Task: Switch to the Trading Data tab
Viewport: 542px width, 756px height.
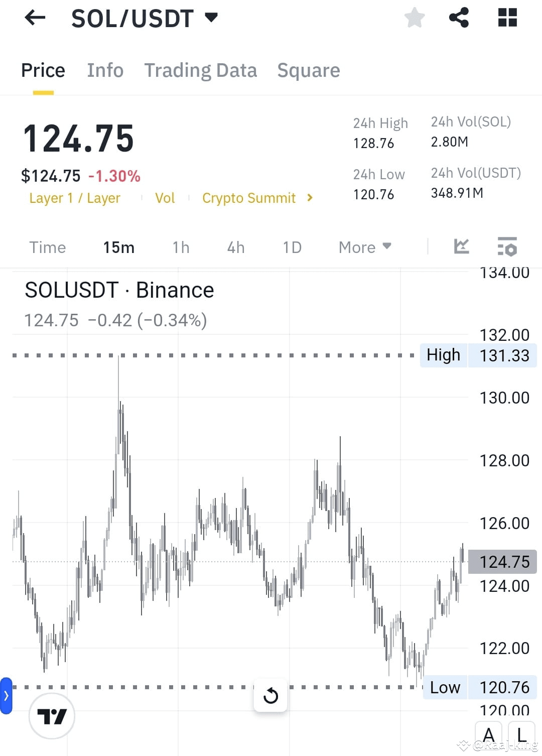Action: (x=201, y=70)
